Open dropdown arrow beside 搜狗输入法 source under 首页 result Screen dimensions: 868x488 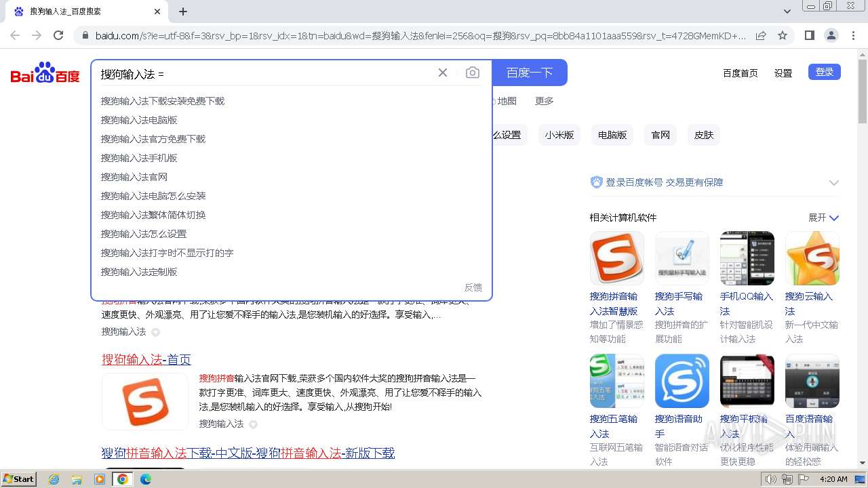253,424
